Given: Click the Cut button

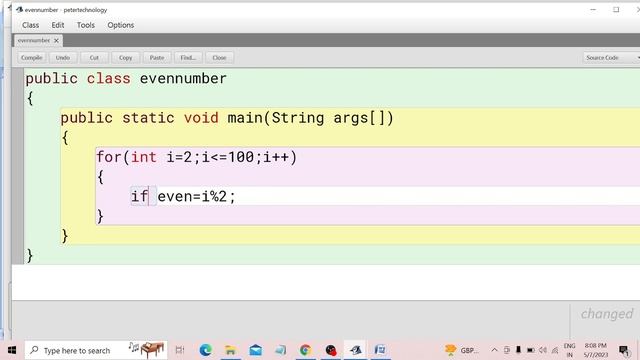Looking at the screenshot, I should point(94,58).
